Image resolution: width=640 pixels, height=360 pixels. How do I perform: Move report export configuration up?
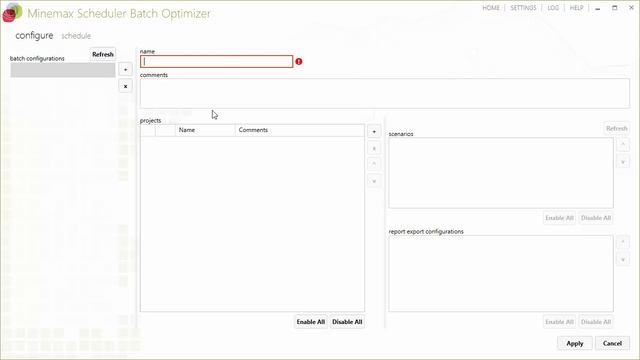point(623,242)
